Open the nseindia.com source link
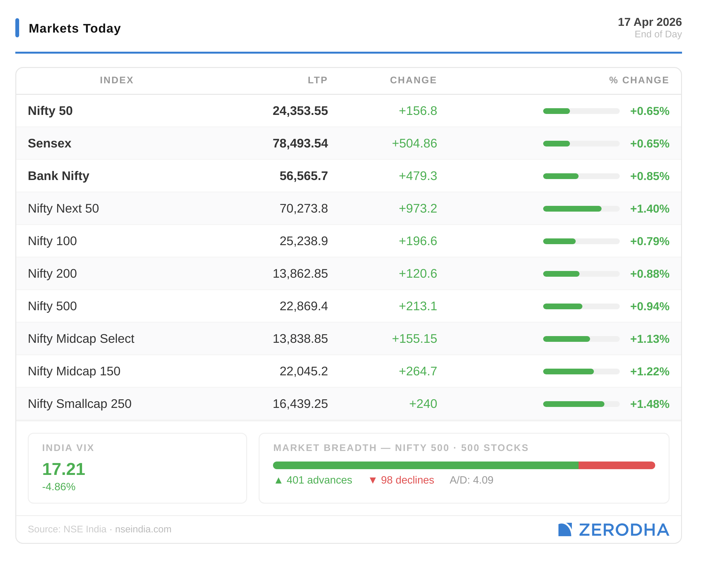This screenshot has width=728, height=563. [x=143, y=529]
